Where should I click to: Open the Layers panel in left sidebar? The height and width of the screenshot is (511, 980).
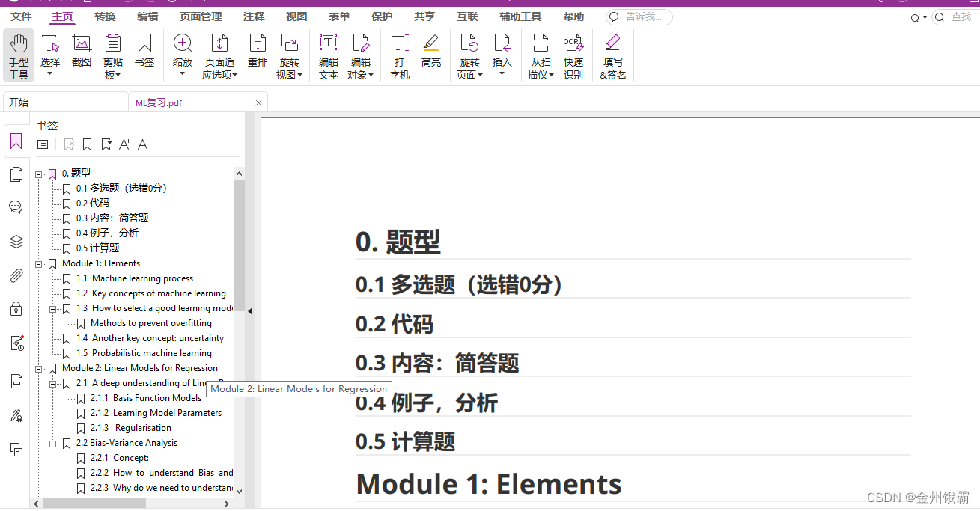pyautogui.click(x=16, y=241)
